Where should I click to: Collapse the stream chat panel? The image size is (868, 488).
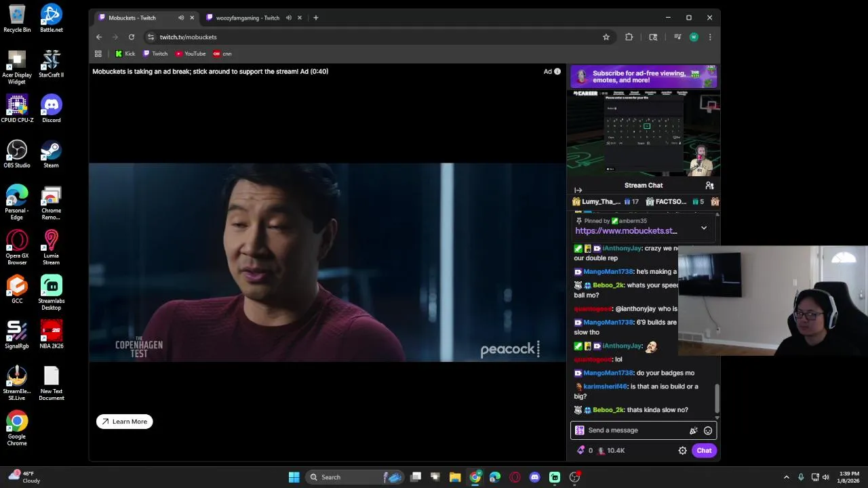tap(578, 190)
